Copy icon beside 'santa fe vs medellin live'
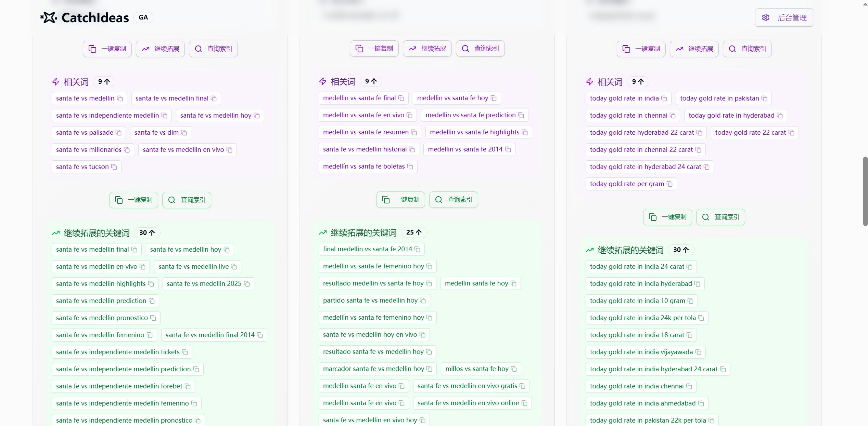868x426 pixels. tap(234, 267)
